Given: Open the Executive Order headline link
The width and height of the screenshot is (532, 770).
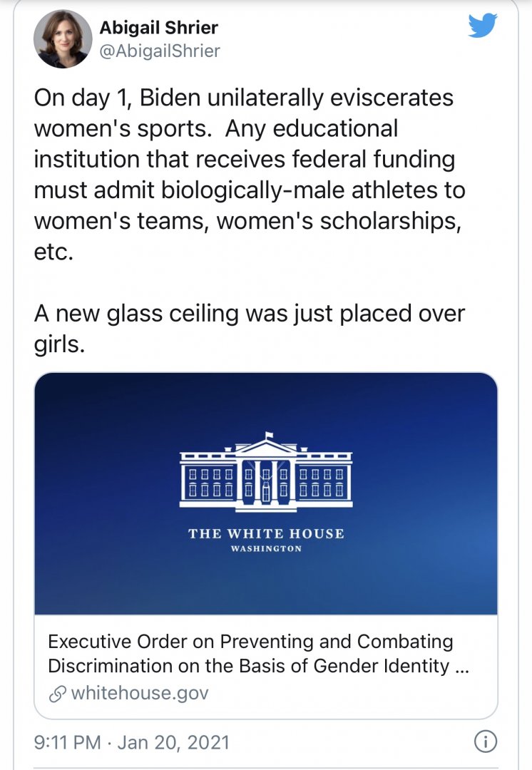Looking at the screenshot, I should point(250,653).
